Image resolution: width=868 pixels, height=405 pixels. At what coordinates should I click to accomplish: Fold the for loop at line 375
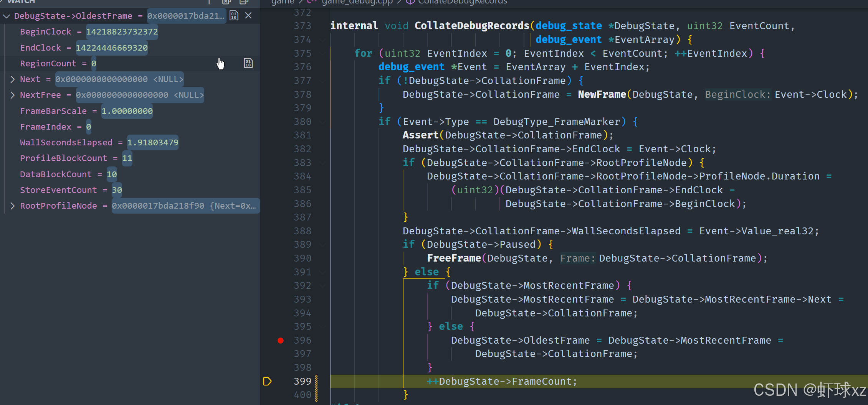[x=323, y=53]
